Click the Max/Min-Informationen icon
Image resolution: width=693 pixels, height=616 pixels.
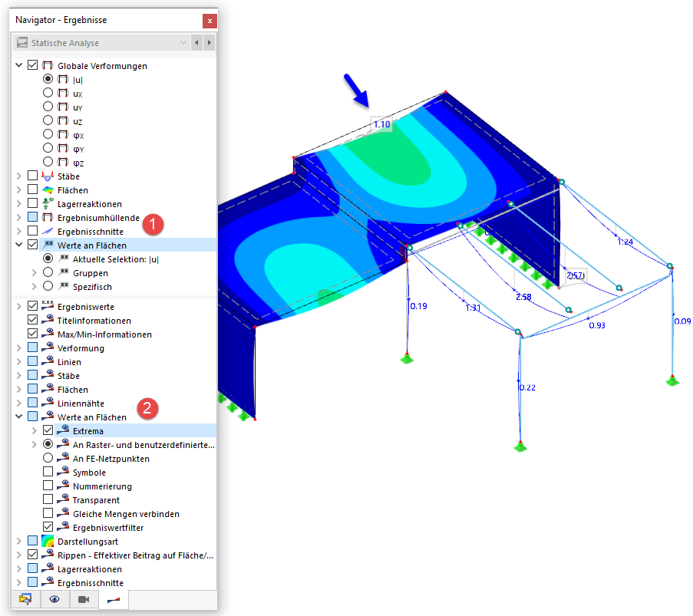tap(48, 333)
